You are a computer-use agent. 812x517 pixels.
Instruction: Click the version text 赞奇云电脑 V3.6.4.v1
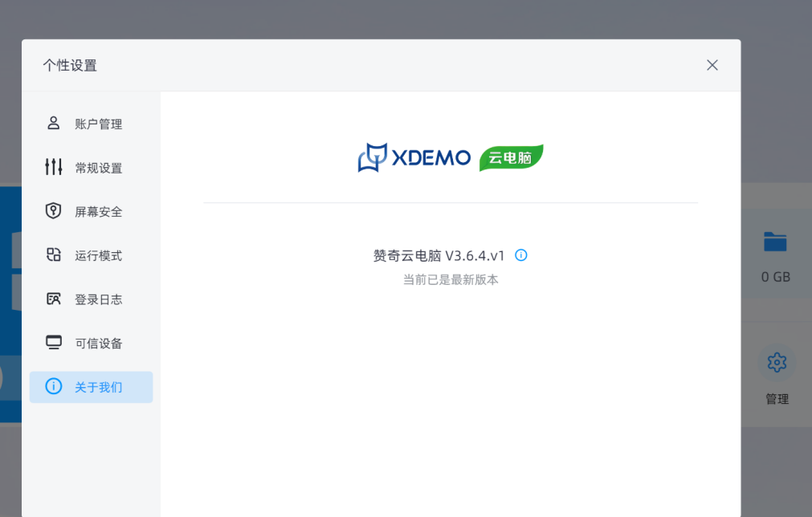click(439, 255)
